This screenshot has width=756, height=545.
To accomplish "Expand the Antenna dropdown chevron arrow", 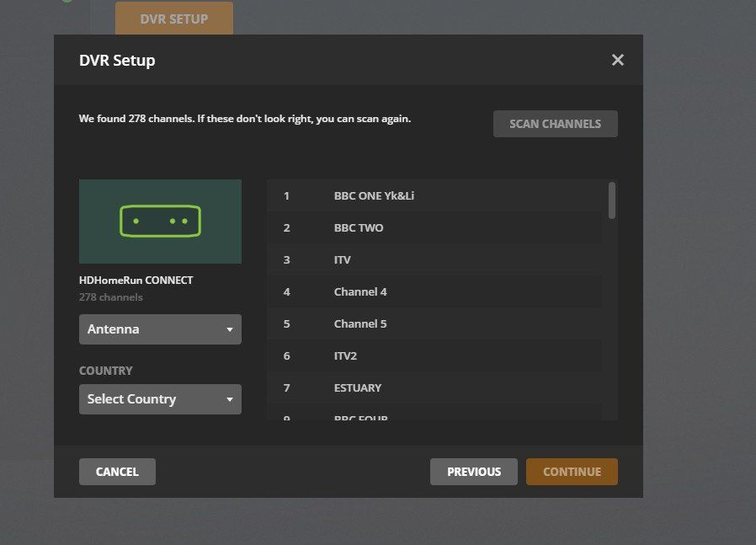I will coord(229,329).
